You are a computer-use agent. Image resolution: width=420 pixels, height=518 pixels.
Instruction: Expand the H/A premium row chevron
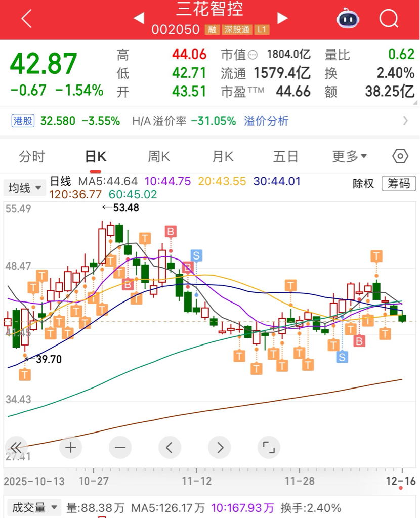[406, 121]
